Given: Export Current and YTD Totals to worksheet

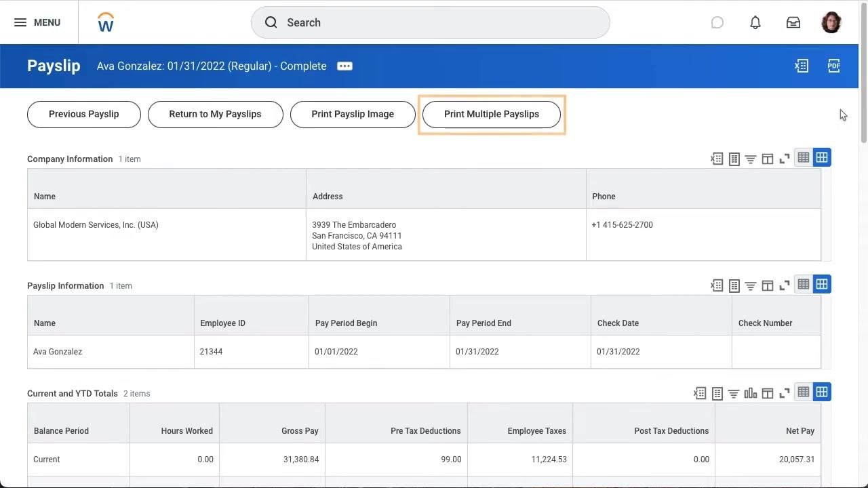Looking at the screenshot, I should point(717,393).
